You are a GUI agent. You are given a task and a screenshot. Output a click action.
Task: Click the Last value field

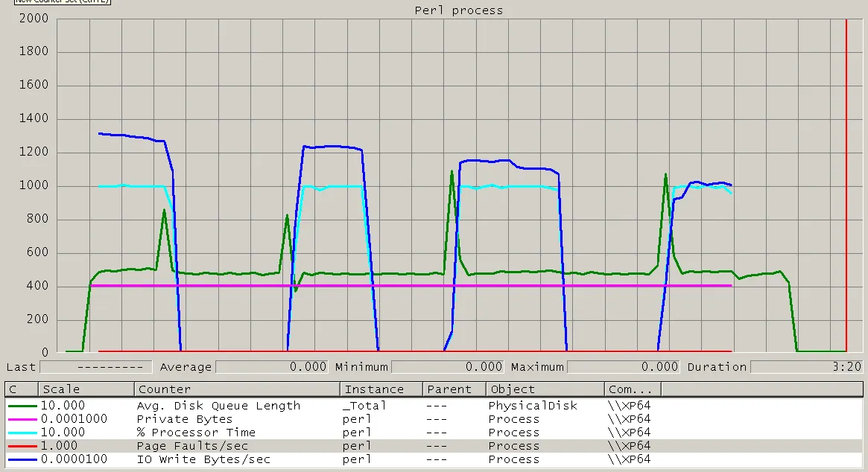96,367
